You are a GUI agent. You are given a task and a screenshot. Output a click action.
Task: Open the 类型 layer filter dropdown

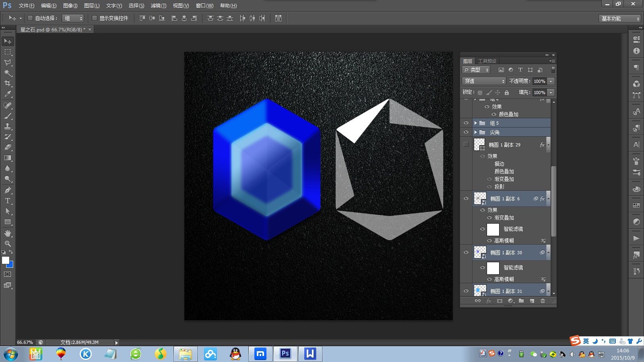476,70
